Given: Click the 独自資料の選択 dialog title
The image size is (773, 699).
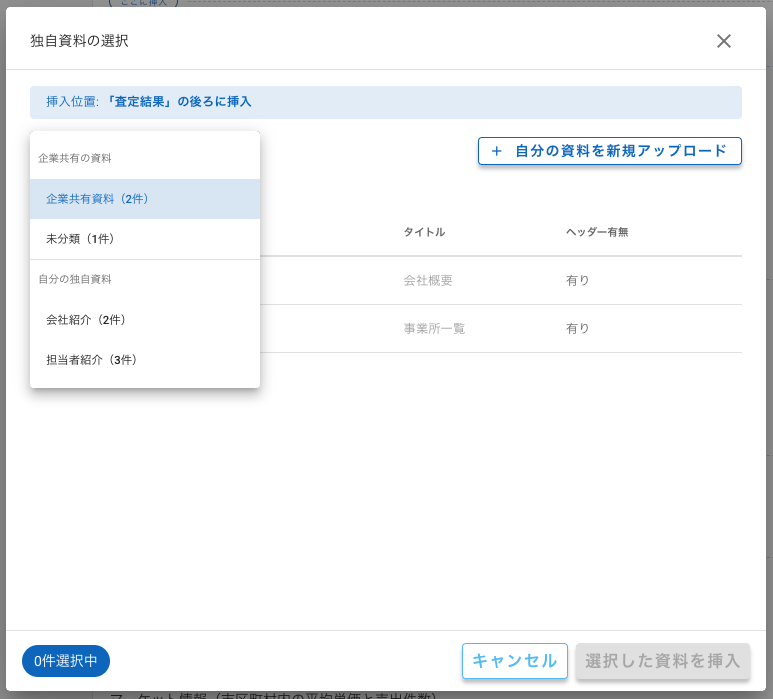Looking at the screenshot, I should point(79,41).
